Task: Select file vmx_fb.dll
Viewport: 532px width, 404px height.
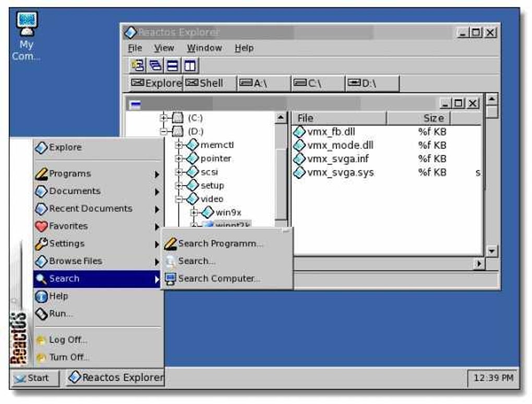Action: pyautogui.click(x=331, y=132)
